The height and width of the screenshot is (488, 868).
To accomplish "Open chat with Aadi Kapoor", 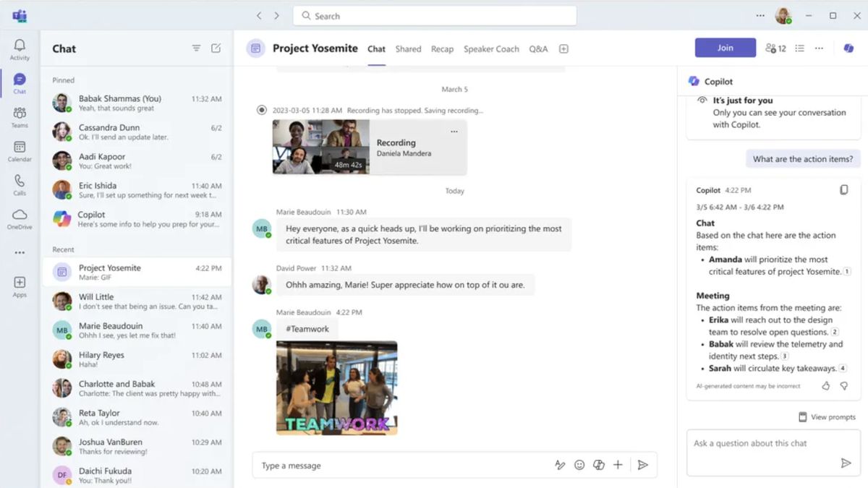I will click(137, 160).
